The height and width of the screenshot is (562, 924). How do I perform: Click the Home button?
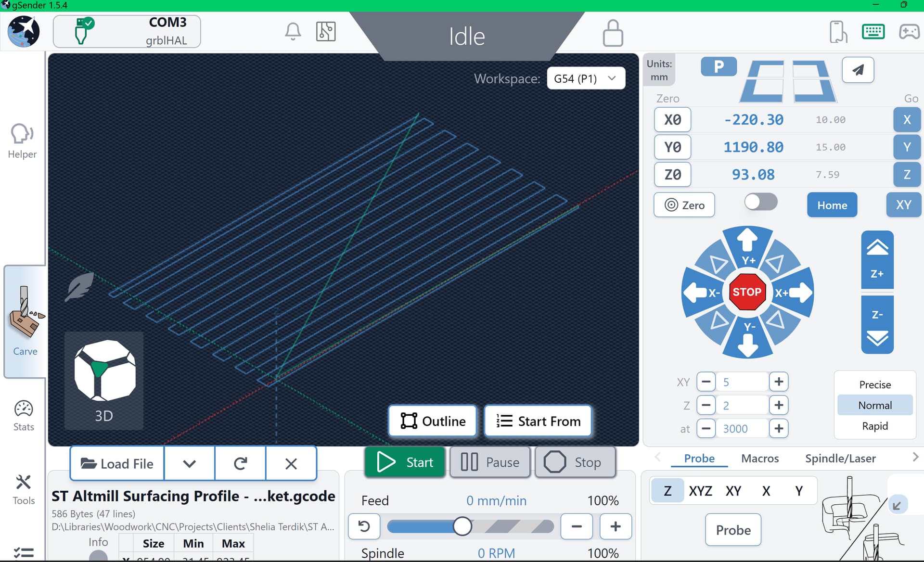tap(832, 205)
